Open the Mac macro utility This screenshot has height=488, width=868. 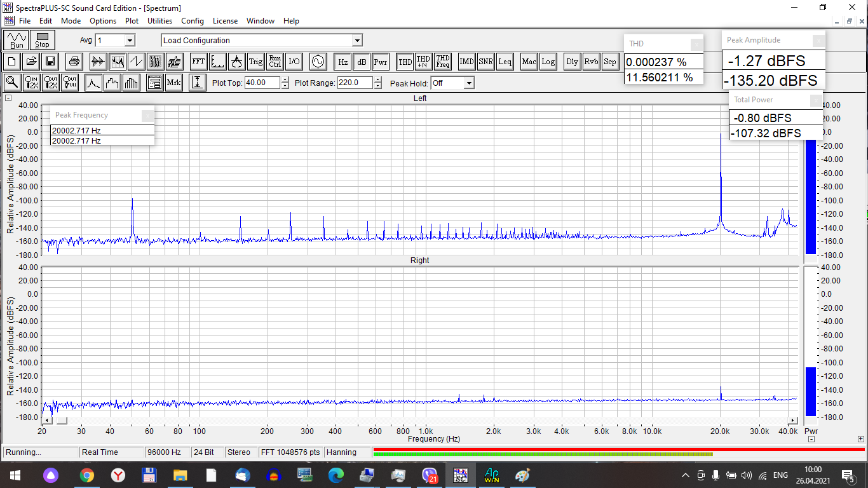pos(529,62)
